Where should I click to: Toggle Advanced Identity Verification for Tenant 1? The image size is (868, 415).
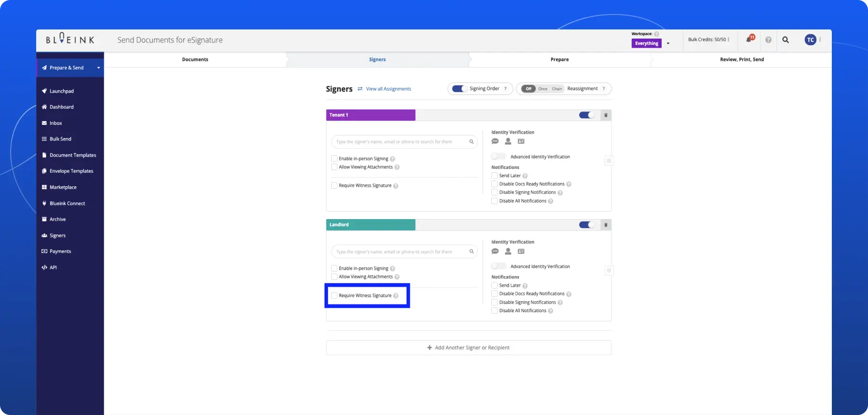(x=499, y=156)
